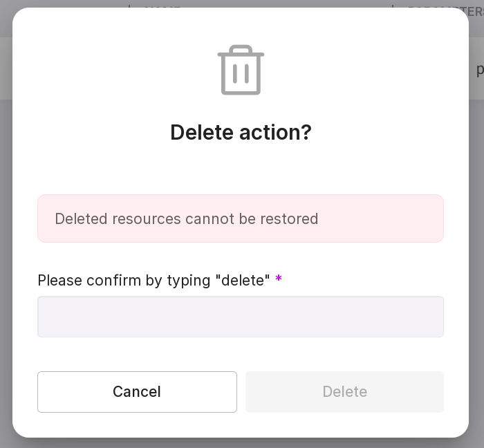Click the sort arrow beside PARAMETERS
The height and width of the screenshot is (448, 484).
pyautogui.click(x=393, y=7)
